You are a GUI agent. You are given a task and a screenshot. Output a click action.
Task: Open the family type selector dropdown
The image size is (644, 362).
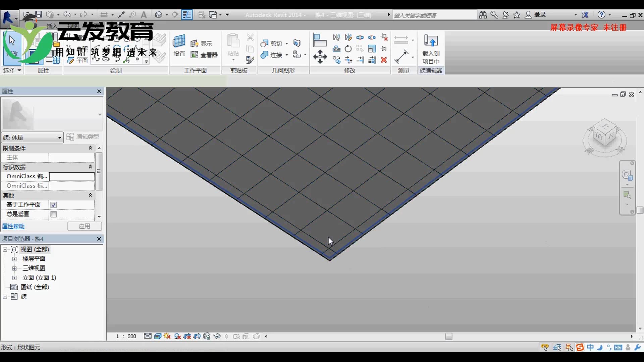[x=59, y=137]
